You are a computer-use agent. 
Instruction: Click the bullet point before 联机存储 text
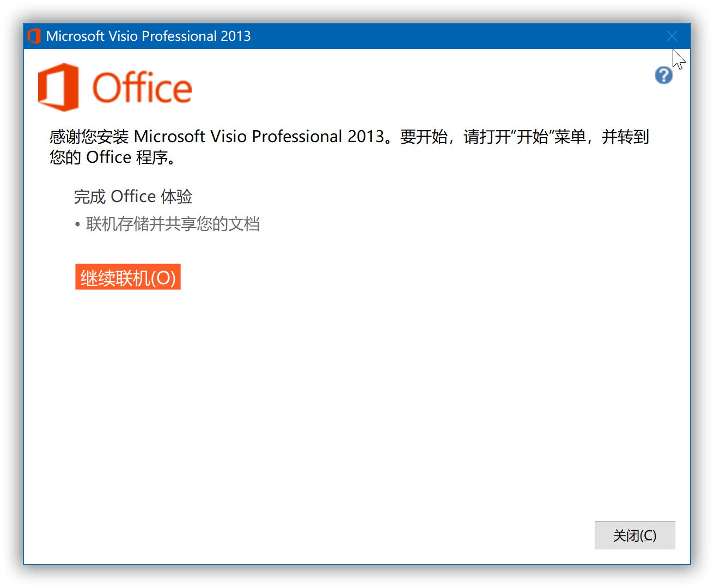(78, 224)
